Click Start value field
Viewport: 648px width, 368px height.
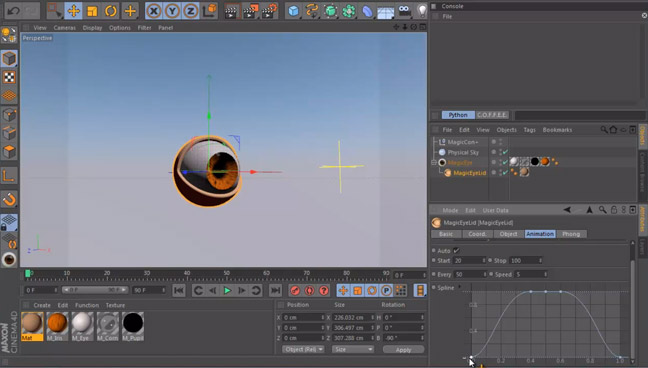pyautogui.click(x=469, y=260)
